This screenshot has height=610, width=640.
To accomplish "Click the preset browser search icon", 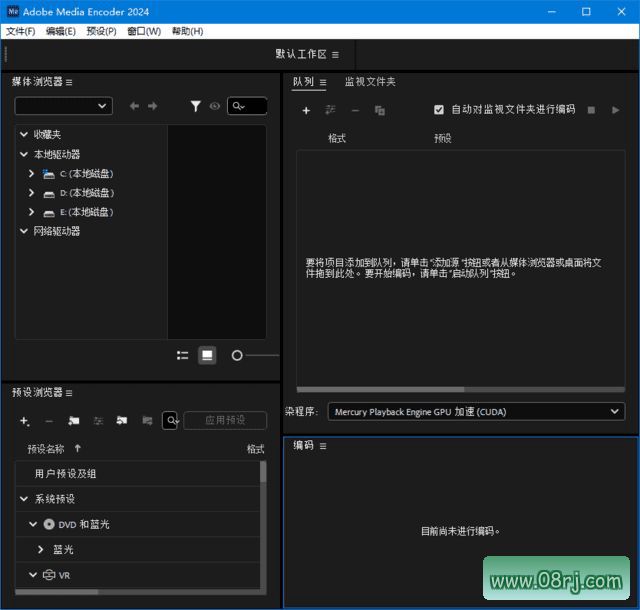I will (x=171, y=421).
